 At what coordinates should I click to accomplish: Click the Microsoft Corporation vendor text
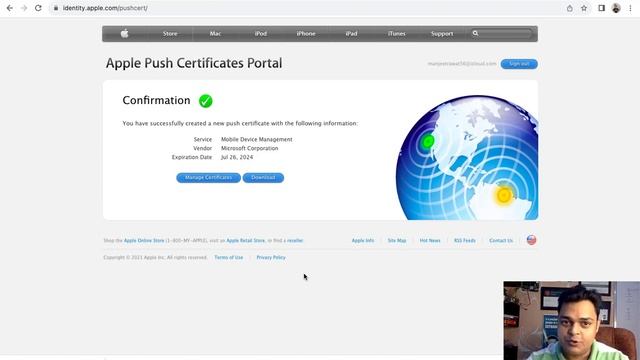[x=249, y=148]
